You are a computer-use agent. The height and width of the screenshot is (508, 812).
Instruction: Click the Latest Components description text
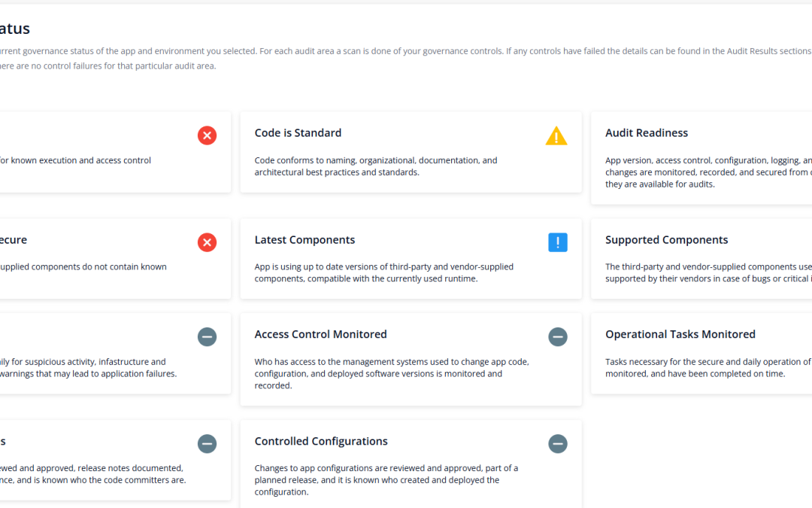pos(383,272)
